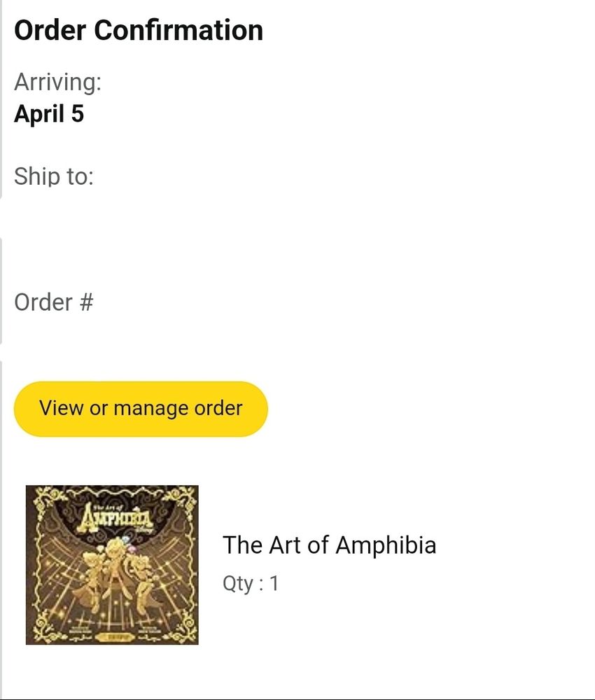Click the April 5 arrival date
595x700 pixels.
pyautogui.click(x=49, y=113)
